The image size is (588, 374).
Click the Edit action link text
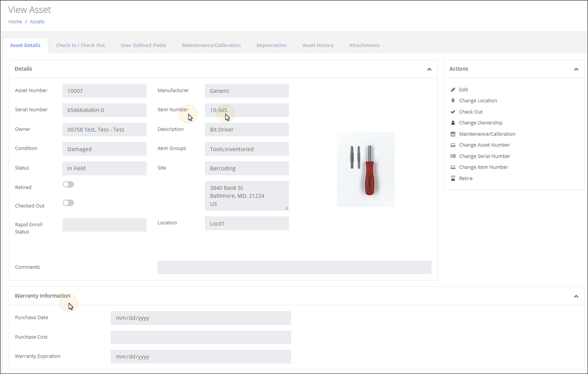[x=463, y=90]
